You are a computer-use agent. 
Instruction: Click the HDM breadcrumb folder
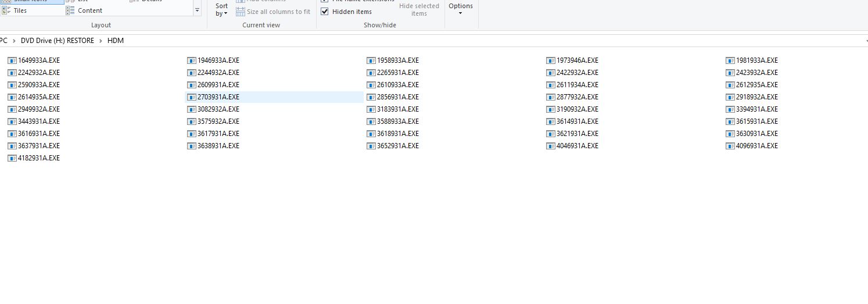point(116,41)
